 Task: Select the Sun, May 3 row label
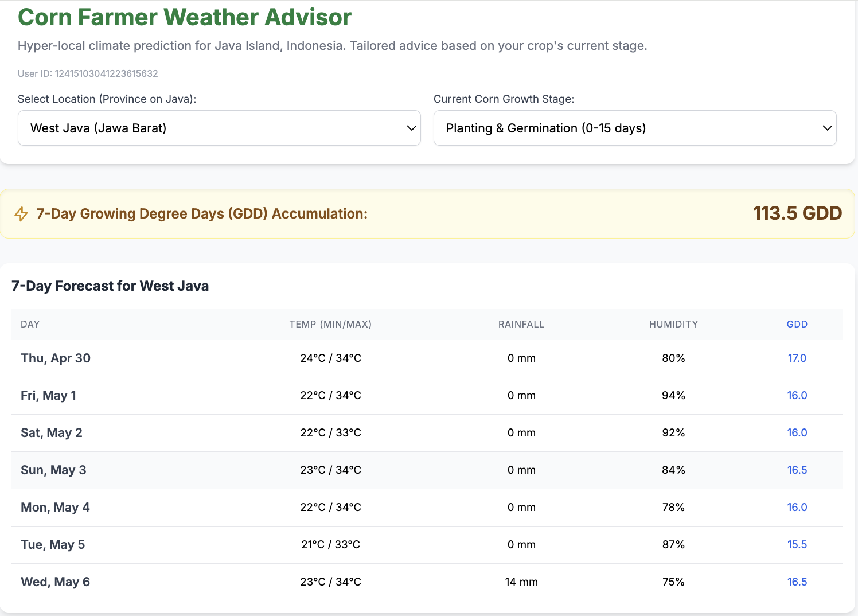53,470
